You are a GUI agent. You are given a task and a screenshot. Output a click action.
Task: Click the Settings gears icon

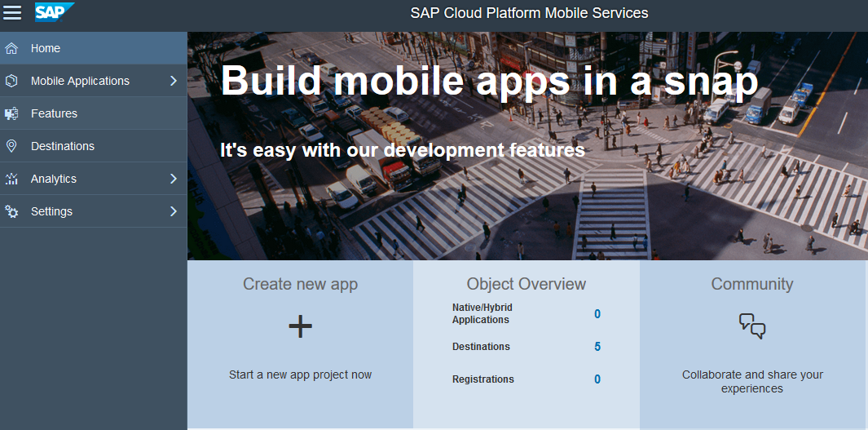(11, 211)
